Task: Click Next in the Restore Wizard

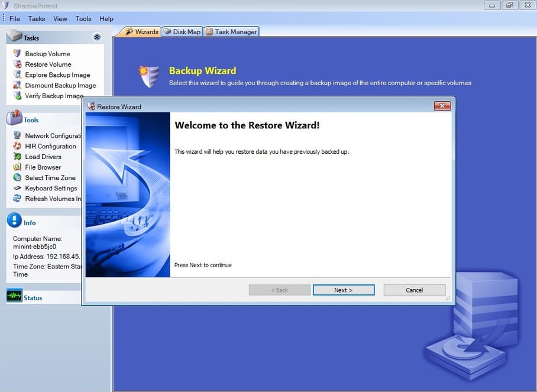Action: [344, 290]
